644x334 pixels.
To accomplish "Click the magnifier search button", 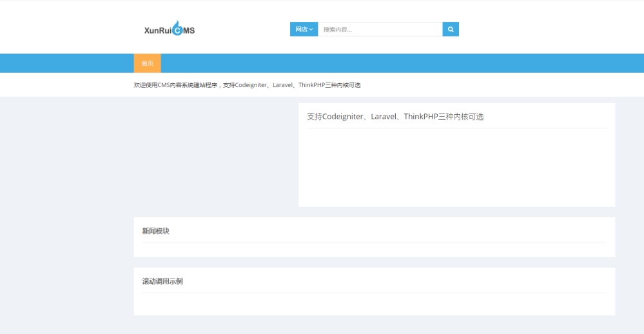I will tap(451, 29).
